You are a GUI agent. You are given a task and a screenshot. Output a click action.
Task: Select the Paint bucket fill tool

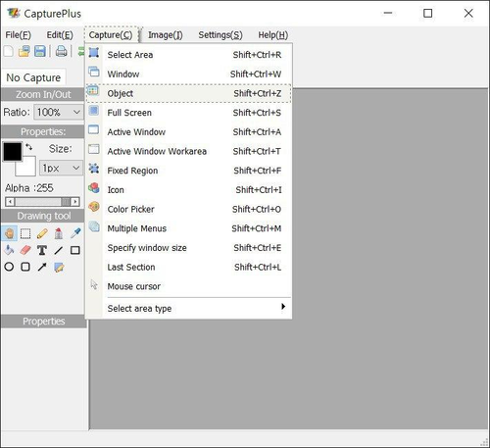tap(9, 250)
